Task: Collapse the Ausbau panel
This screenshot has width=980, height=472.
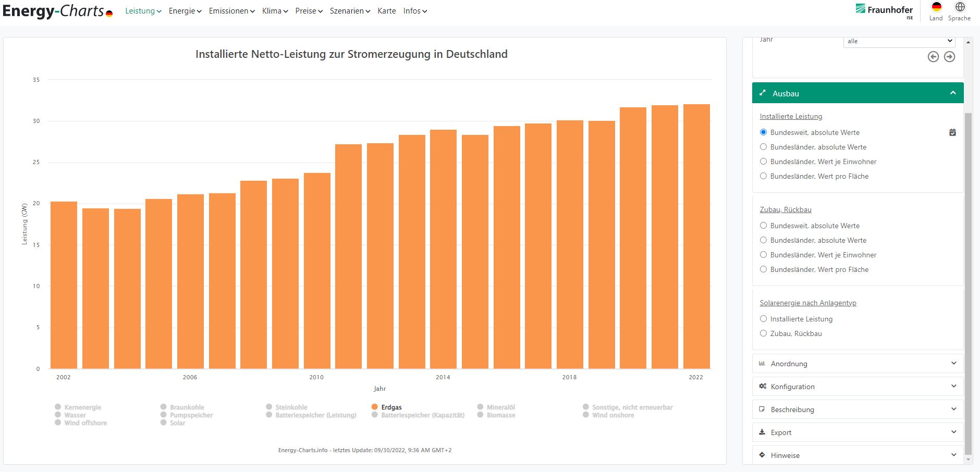Action: 858,93
